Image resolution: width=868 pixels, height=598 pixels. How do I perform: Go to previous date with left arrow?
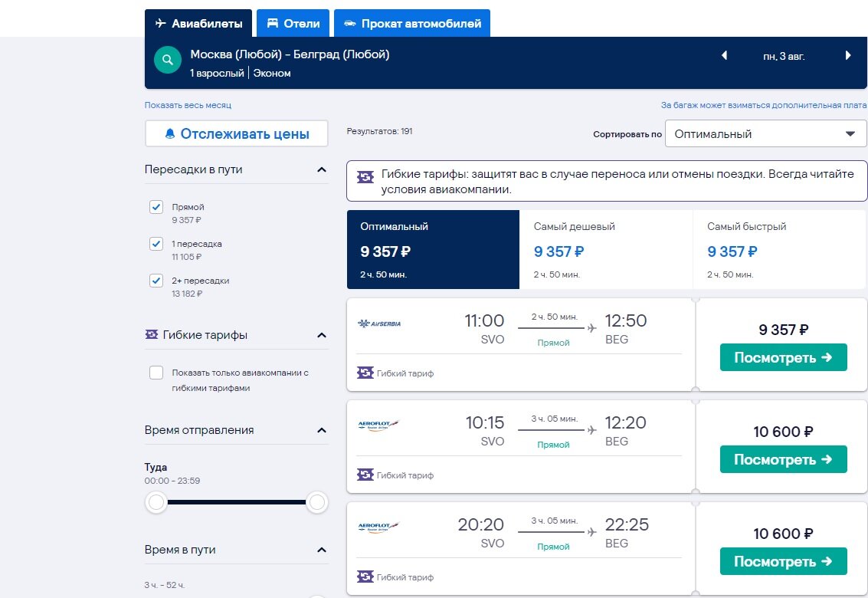pyautogui.click(x=724, y=55)
